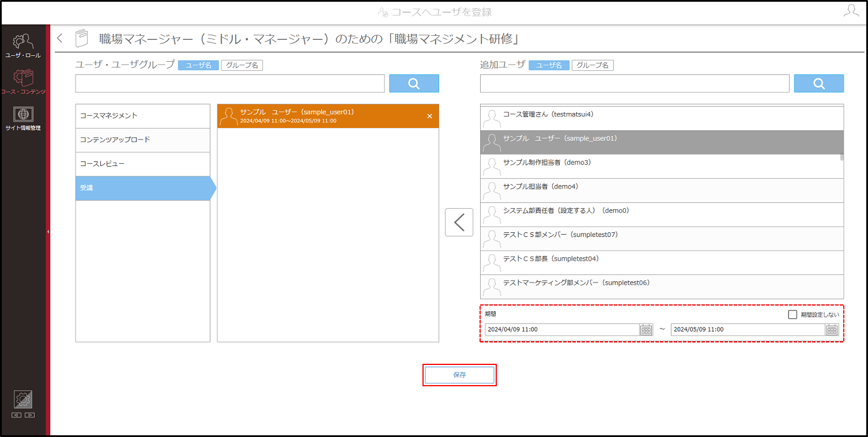The image size is (868, 437).
Task: Open the start date calendar icon
Action: click(646, 330)
